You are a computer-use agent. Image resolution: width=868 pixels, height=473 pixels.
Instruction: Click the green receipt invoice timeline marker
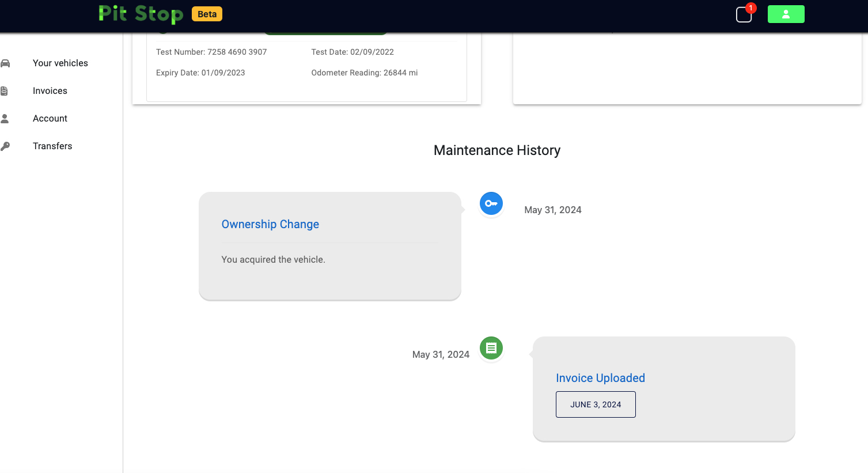[x=491, y=348]
